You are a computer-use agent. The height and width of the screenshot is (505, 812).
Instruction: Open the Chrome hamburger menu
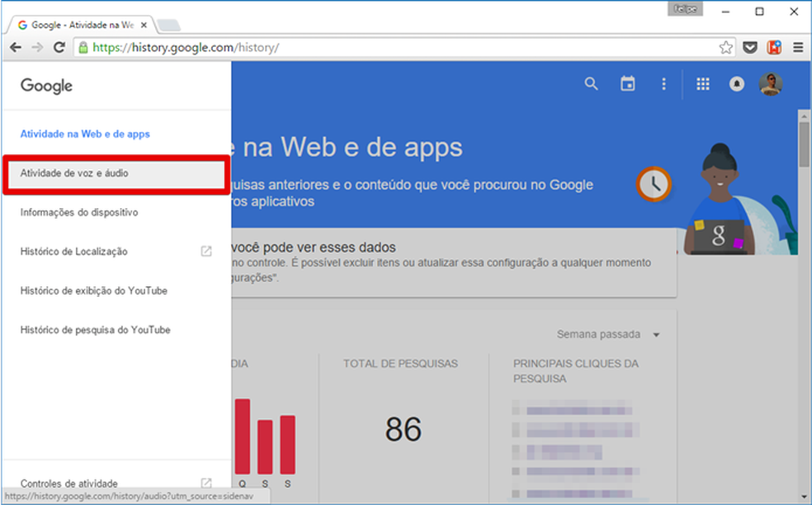(798, 48)
